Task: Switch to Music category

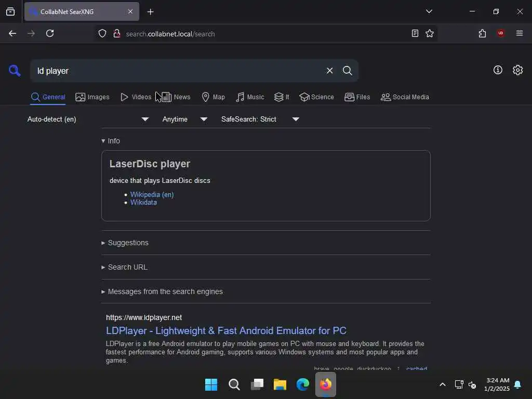Action: [250, 97]
